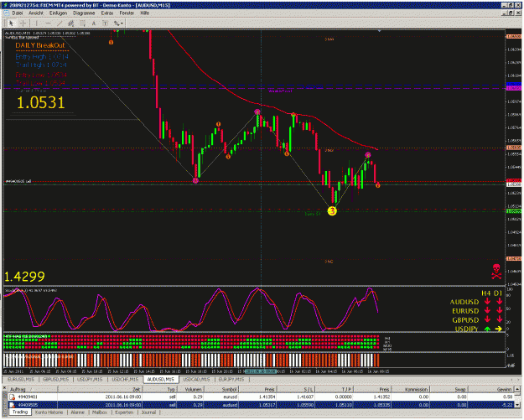This screenshot has height=420, width=524.
Task: Click the yellow 1.4299 value on chart
Action: point(24,277)
